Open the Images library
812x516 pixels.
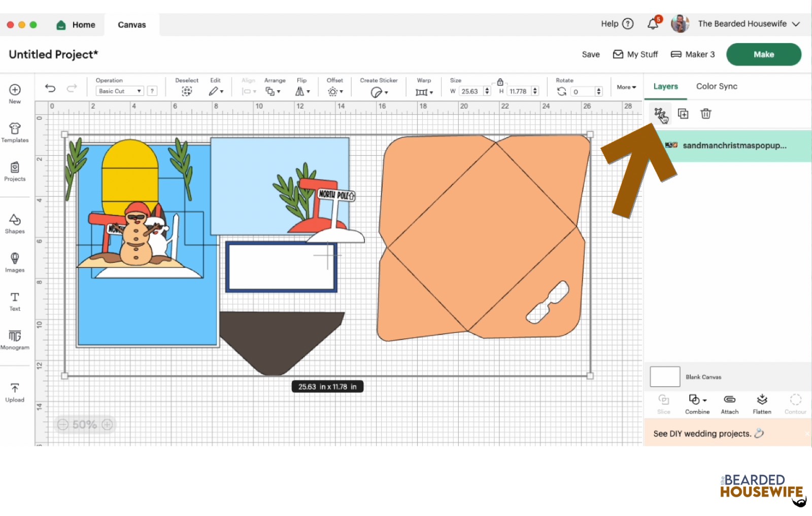[15, 263]
